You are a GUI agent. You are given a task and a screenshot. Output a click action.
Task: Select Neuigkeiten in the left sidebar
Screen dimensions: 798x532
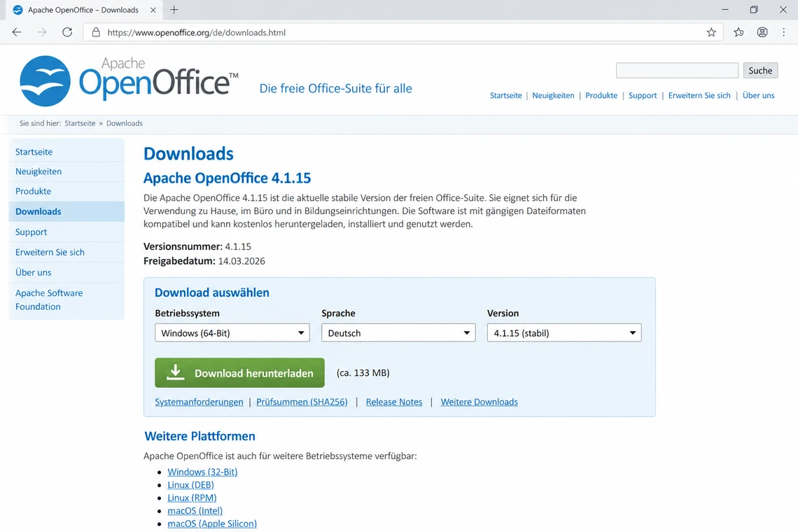point(66,171)
